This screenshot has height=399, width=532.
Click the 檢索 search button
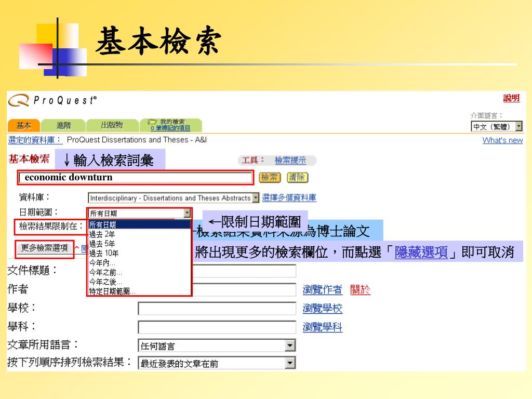tap(270, 178)
